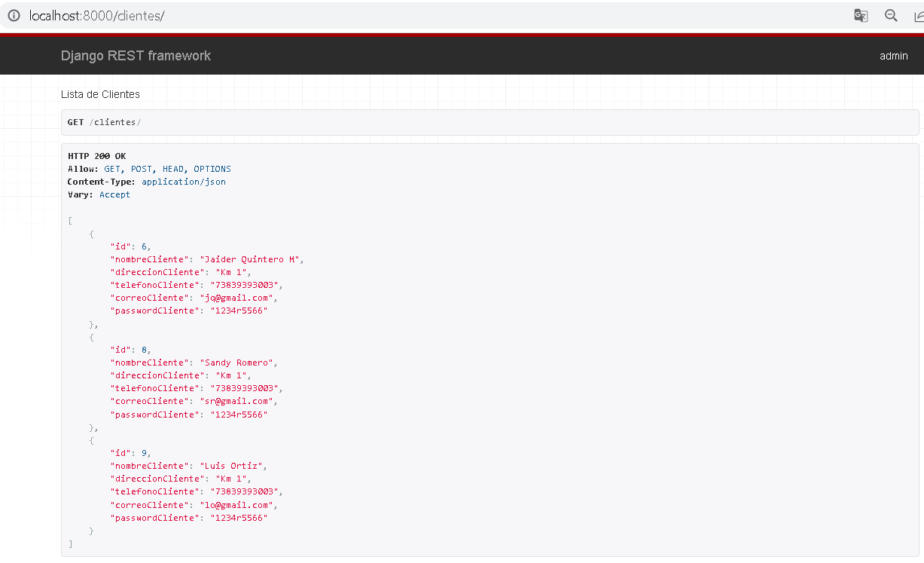Click the "id": 8 line

(x=131, y=350)
